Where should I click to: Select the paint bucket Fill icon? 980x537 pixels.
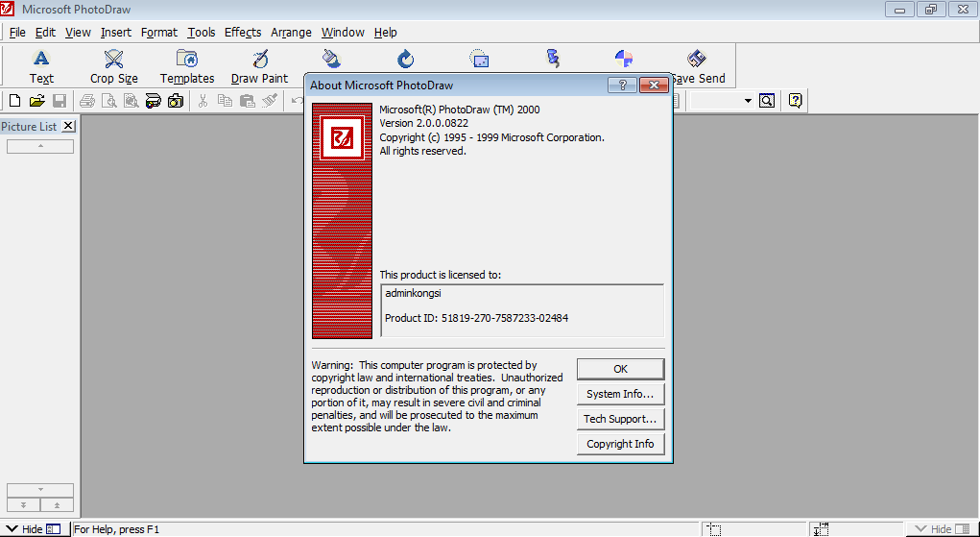pyautogui.click(x=331, y=59)
